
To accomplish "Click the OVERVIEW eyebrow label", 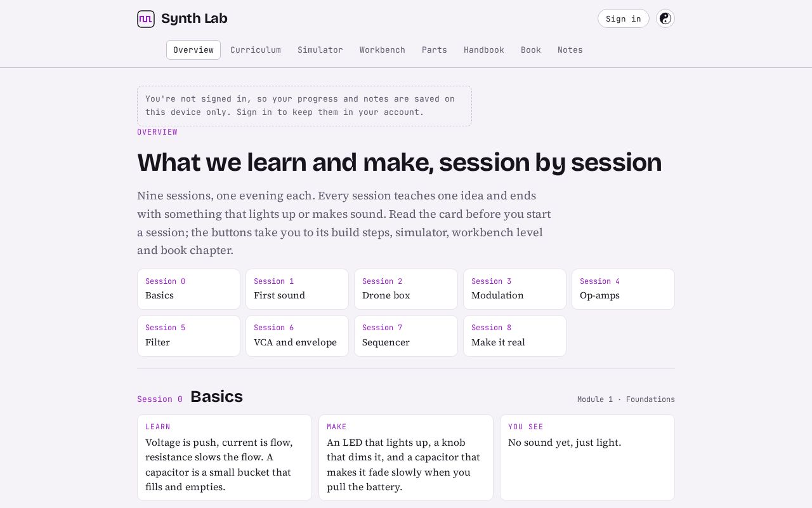I will tap(157, 132).
